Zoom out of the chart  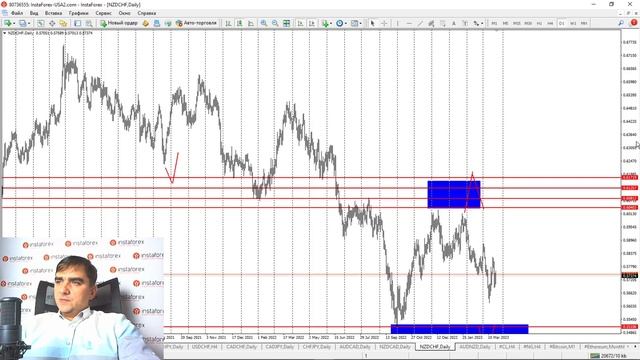(275, 23)
